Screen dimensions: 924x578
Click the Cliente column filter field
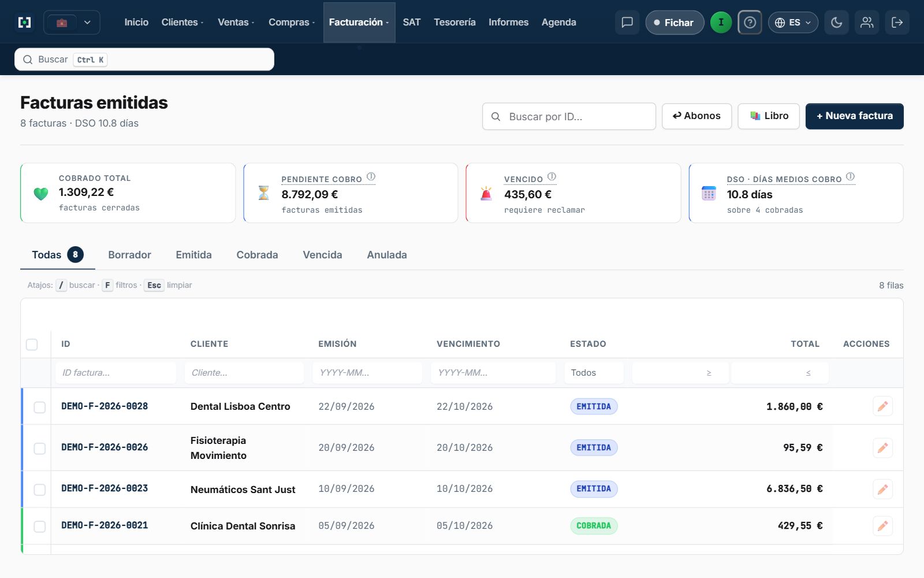(244, 373)
